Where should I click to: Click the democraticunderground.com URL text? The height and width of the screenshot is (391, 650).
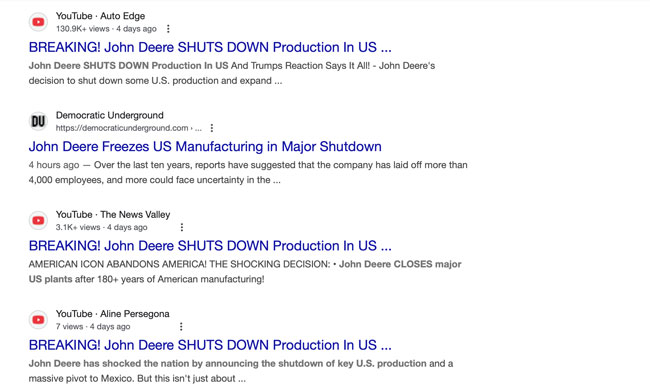pos(129,128)
